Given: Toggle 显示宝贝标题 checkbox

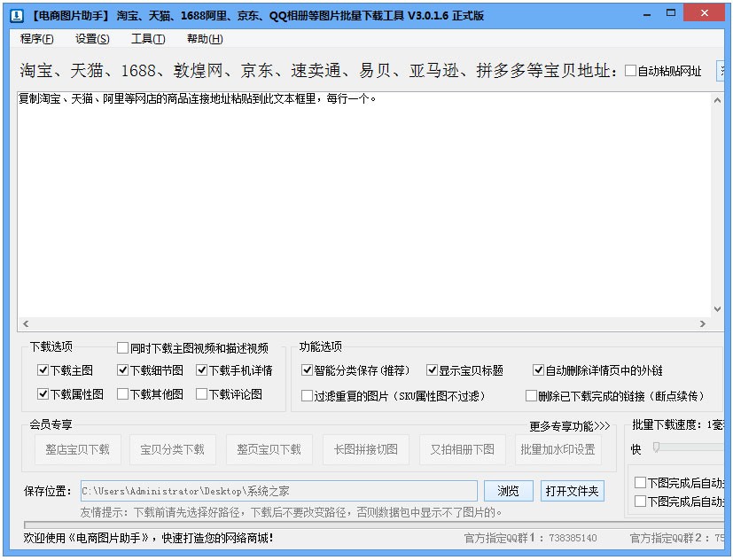Looking at the screenshot, I should coord(432,370).
